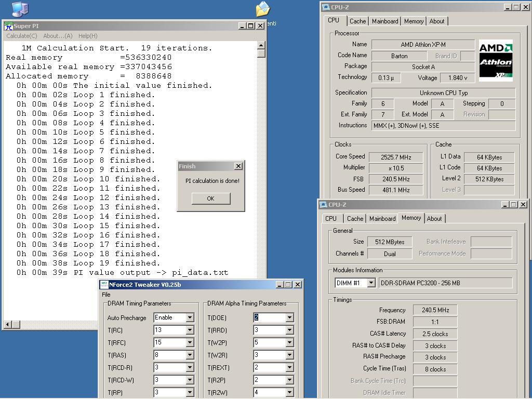Click the Super PI title bar icon

click(8, 26)
